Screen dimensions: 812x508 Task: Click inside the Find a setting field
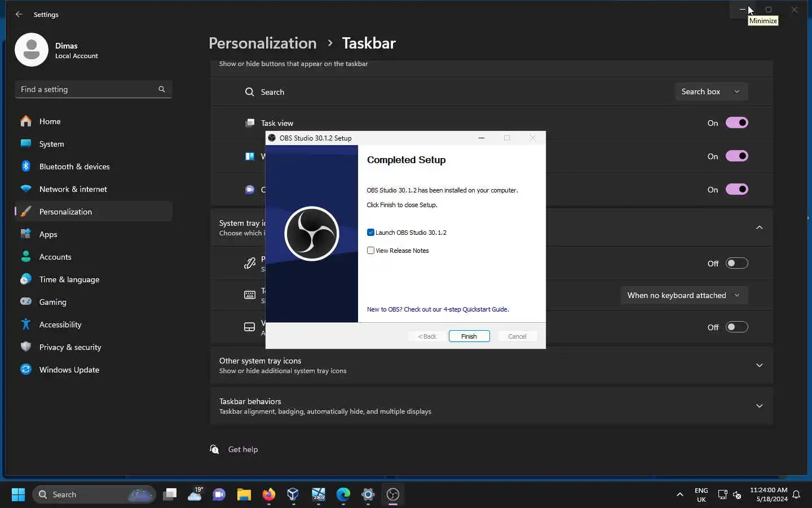pyautogui.click(x=94, y=89)
